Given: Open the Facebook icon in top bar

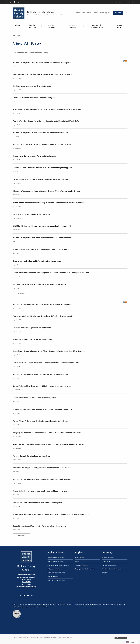Looking at the screenshot, I should point(7,2).
